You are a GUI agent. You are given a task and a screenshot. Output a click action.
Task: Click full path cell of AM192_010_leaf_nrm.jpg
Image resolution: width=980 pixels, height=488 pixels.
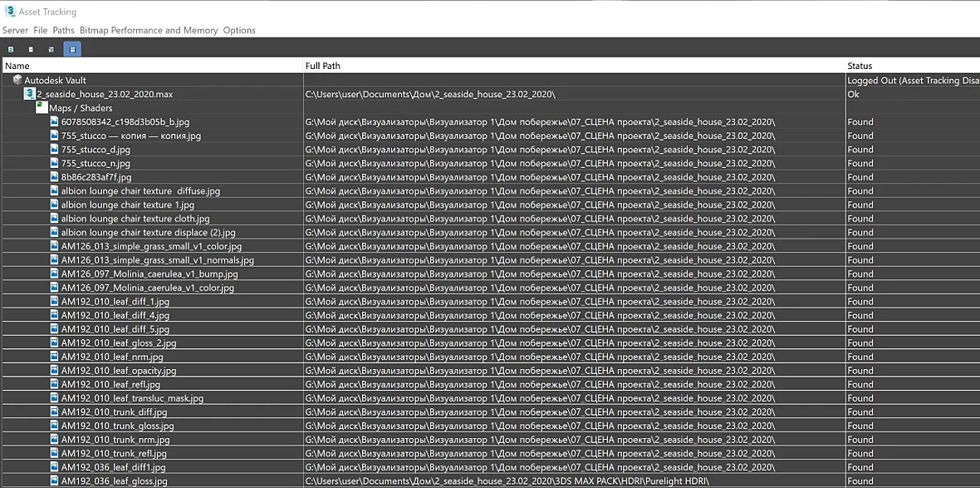pos(574,357)
